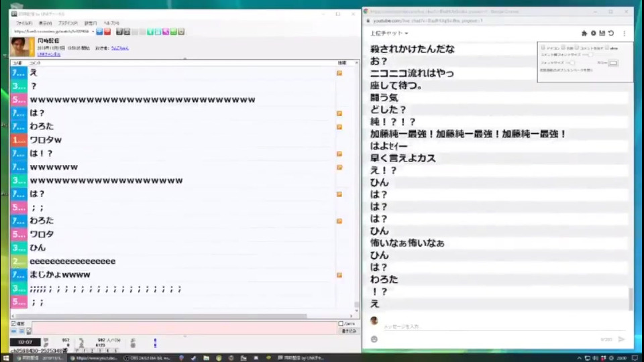Screen dimensions: 644x362
Task: Expand the URL dropdown arrow in the toolbar
Action: (93, 32)
